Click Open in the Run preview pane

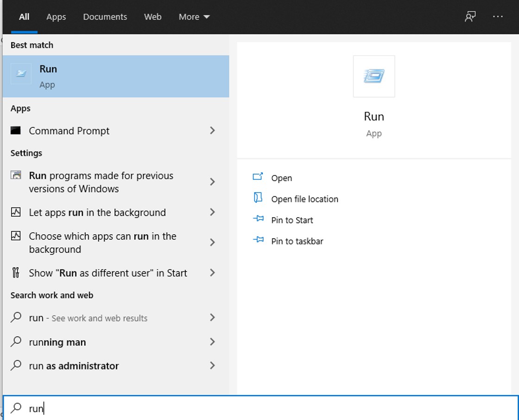point(281,178)
